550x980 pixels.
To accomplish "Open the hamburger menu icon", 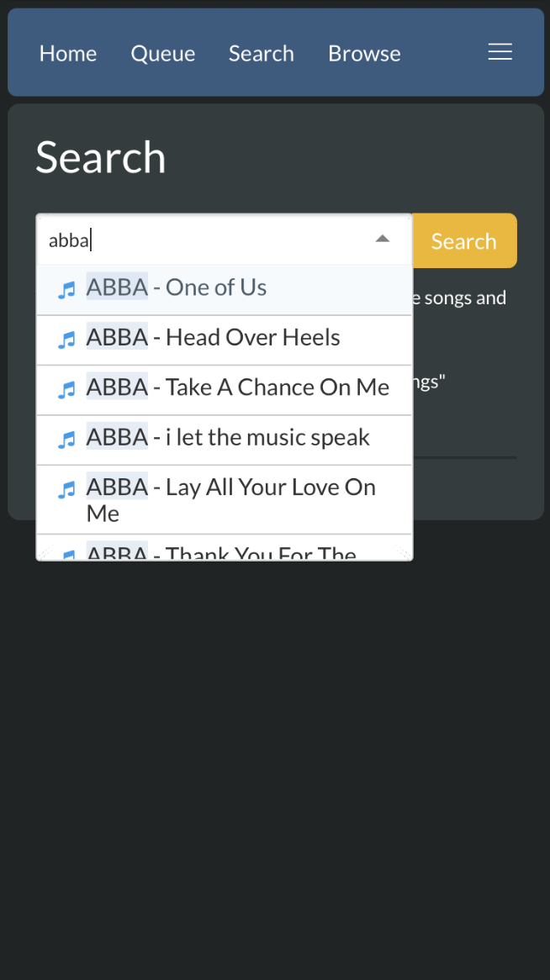I will [x=500, y=53].
